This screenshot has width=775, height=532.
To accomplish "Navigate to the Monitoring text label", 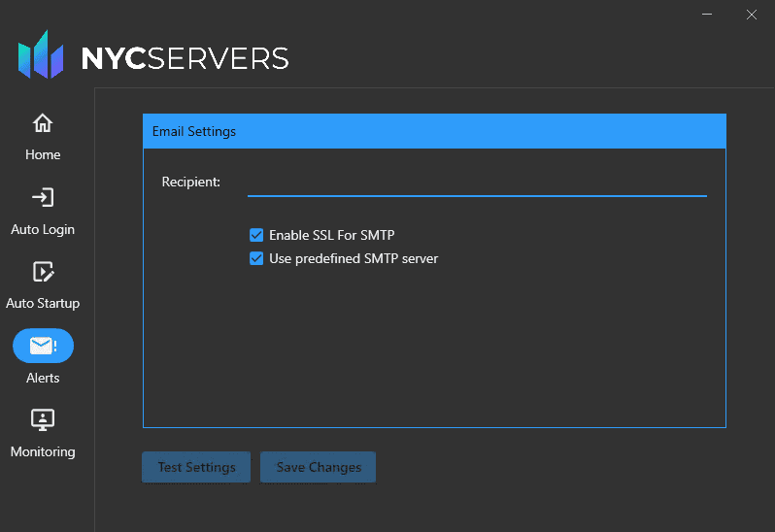I will 43,452.
